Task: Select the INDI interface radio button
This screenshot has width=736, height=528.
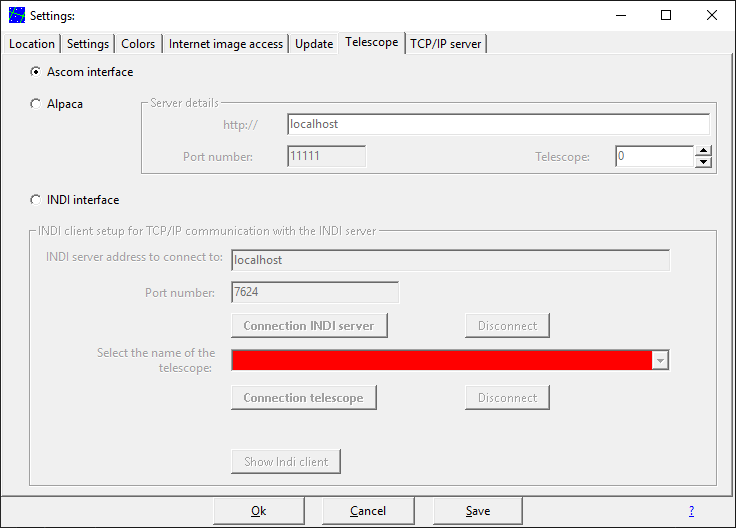Action: tap(37, 200)
